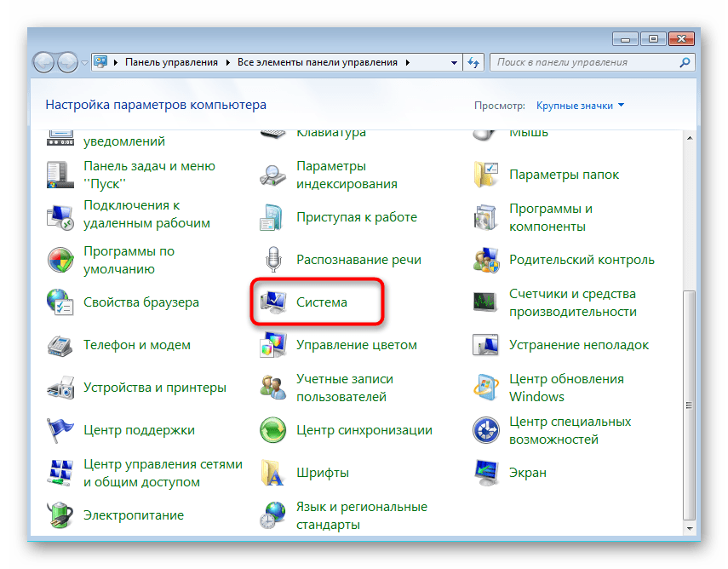This screenshot has width=728, height=569.
Task: Open the regional standards clock-globe icon
Action: [x=273, y=515]
